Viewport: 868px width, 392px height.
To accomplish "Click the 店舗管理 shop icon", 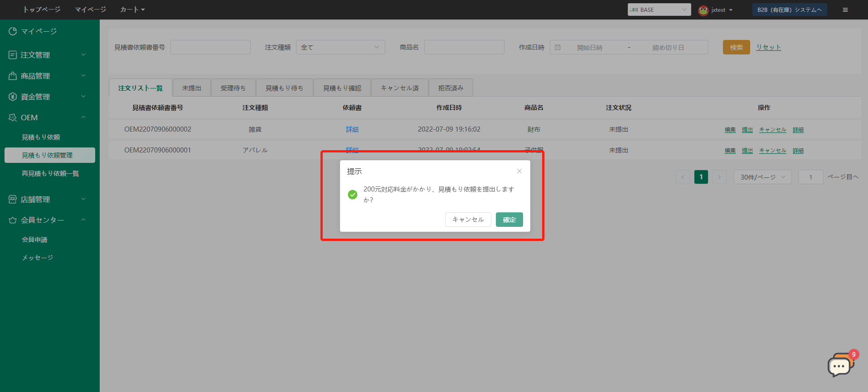I will tap(13, 199).
